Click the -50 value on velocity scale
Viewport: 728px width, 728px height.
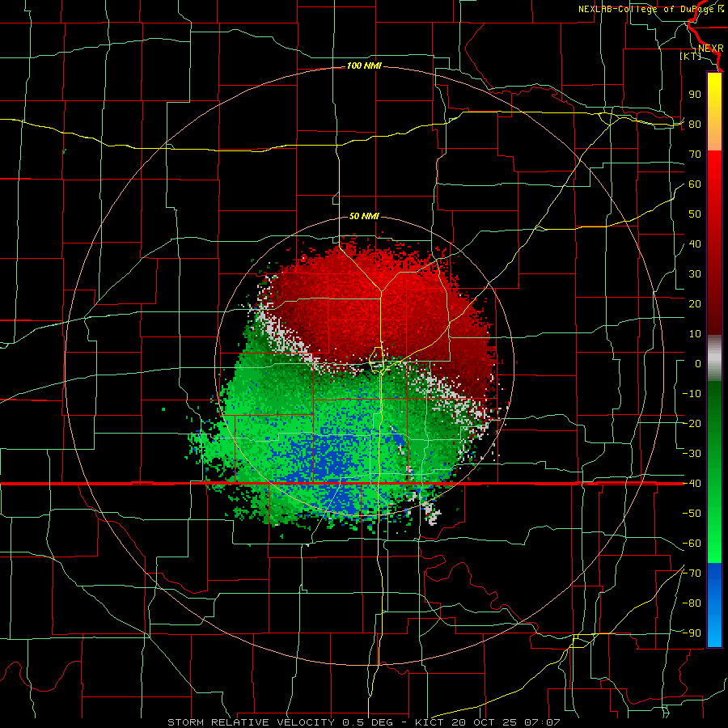[692, 514]
